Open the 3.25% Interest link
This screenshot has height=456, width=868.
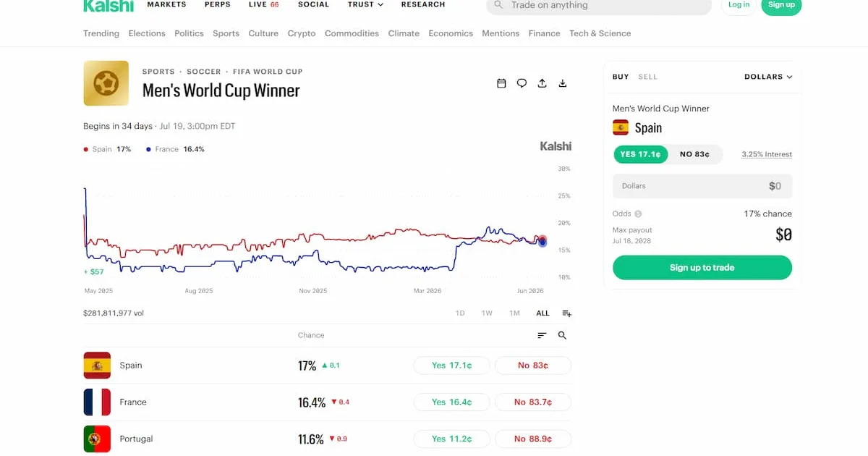767,154
